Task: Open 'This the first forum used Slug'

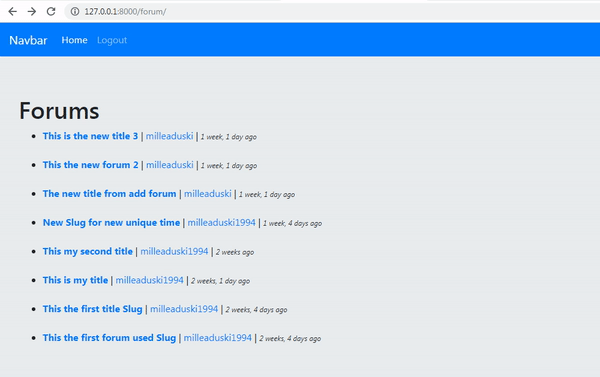Action: pyautogui.click(x=109, y=338)
